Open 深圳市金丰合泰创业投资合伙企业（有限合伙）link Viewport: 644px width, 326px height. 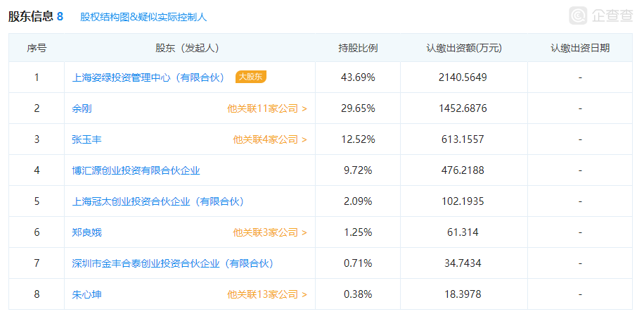[173, 263]
